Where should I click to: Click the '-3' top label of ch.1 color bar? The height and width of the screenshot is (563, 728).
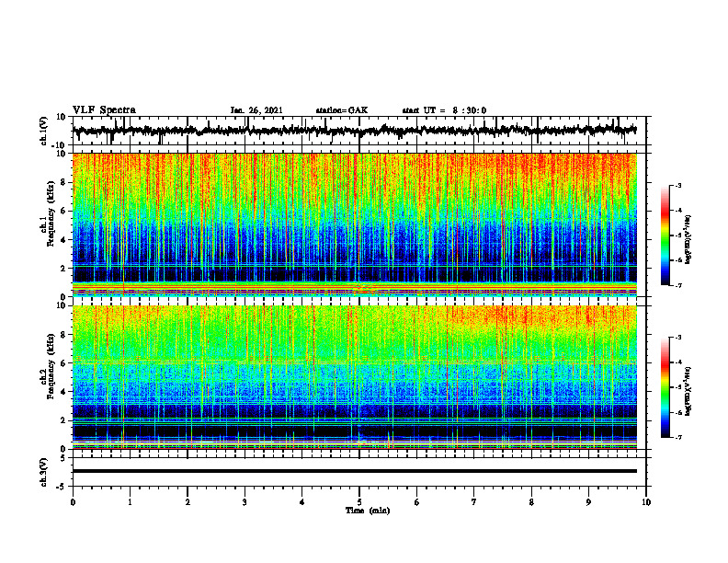click(677, 185)
